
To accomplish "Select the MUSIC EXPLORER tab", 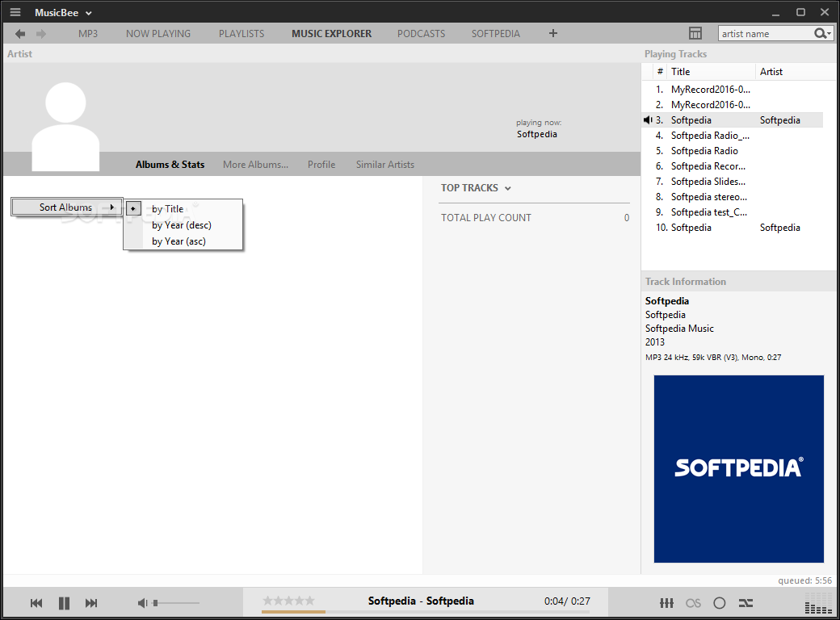I will (331, 34).
